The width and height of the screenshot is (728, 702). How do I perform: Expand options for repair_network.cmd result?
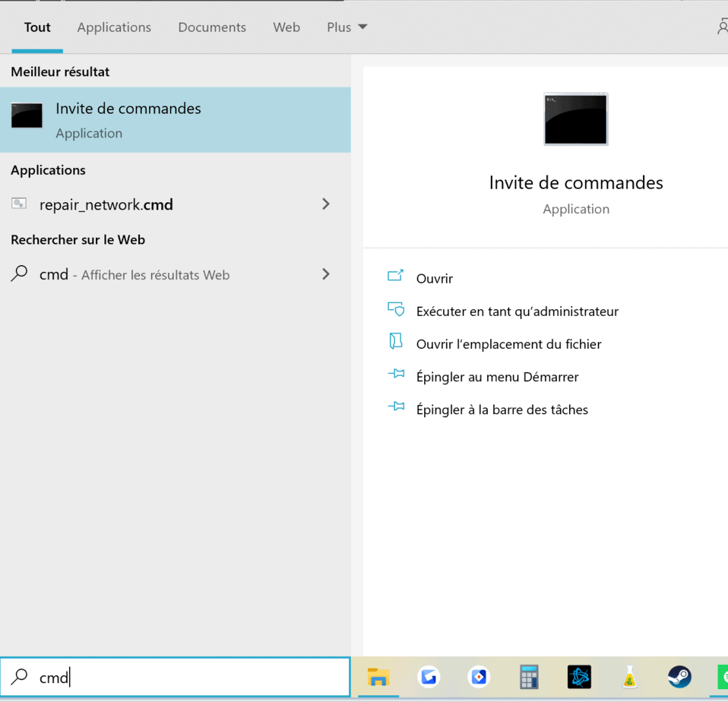(326, 204)
